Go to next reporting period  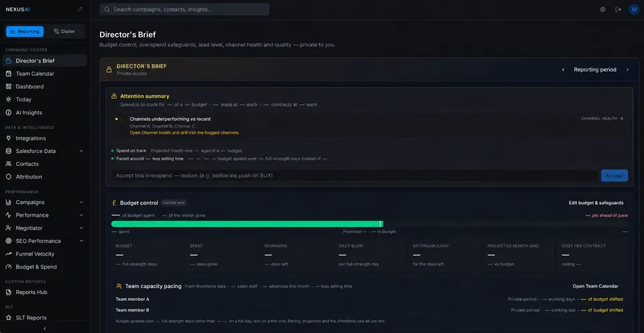point(628,69)
